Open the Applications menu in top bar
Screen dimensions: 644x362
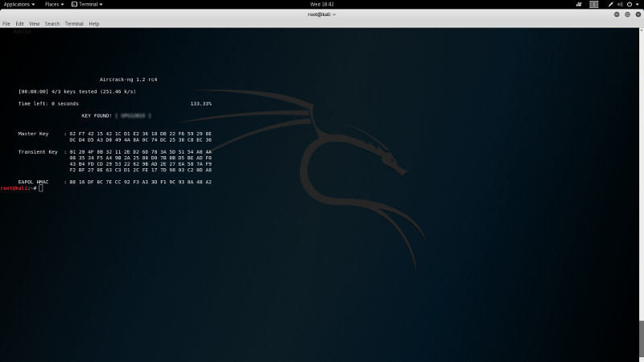pyautogui.click(x=19, y=4)
